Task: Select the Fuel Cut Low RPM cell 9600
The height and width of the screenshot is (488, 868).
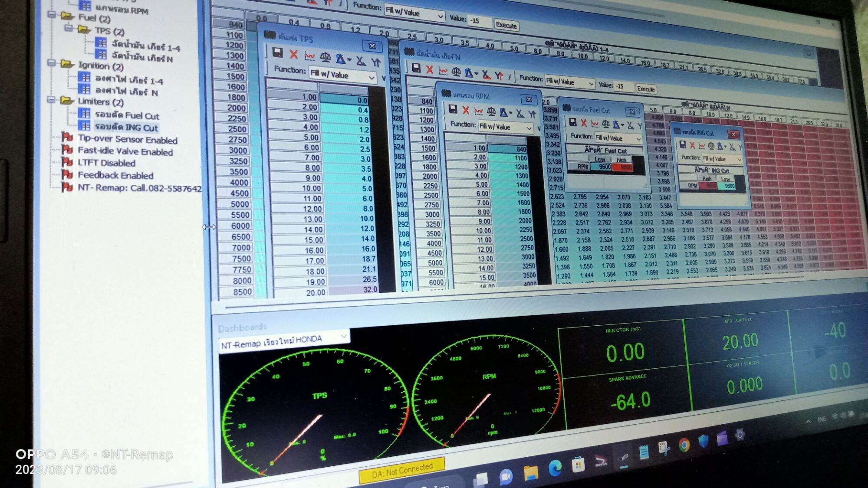Action: [x=601, y=167]
